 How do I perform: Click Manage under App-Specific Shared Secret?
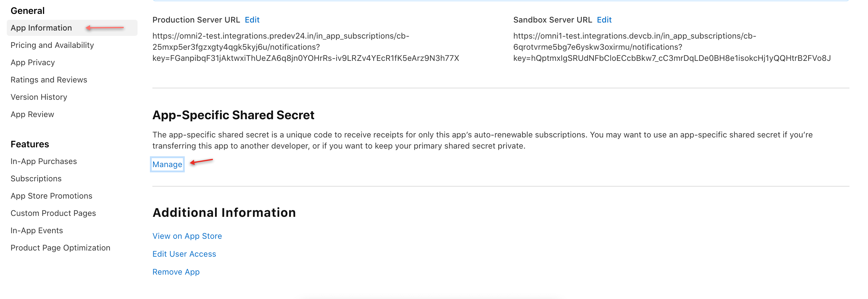[x=167, y=164]
